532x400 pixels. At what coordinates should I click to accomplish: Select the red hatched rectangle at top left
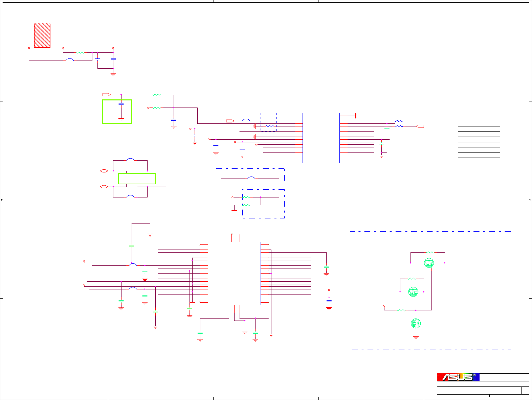click(x=42, y=36)
